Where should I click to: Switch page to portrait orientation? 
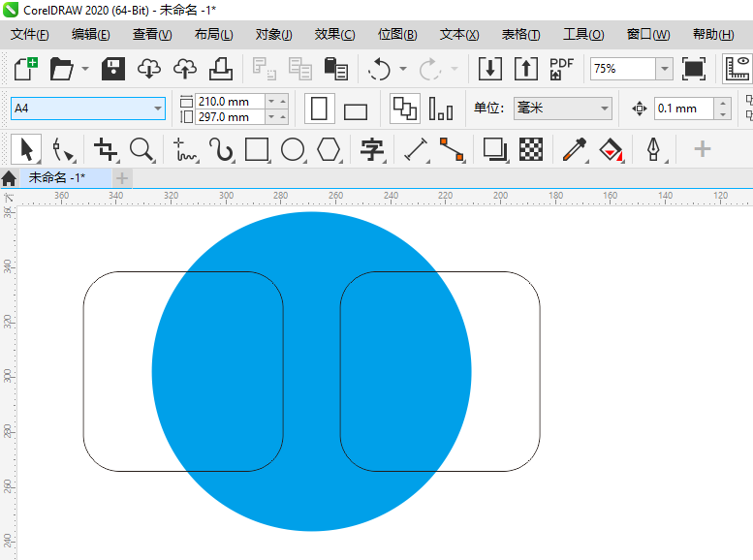pyautogui.click(x=320, y=109)
